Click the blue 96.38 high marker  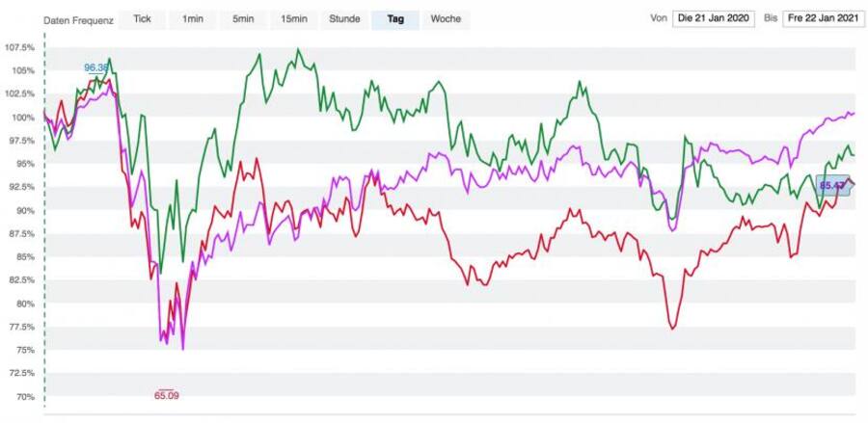[95, 67]
